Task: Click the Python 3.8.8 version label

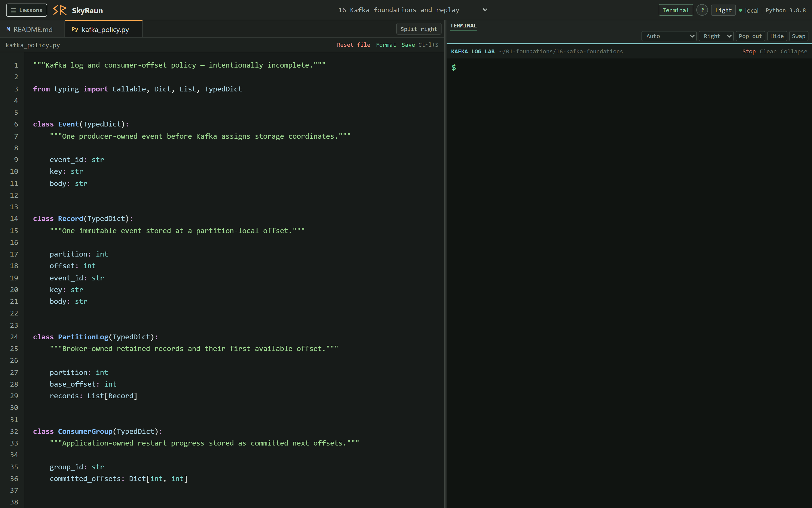Action: [786, 10]
